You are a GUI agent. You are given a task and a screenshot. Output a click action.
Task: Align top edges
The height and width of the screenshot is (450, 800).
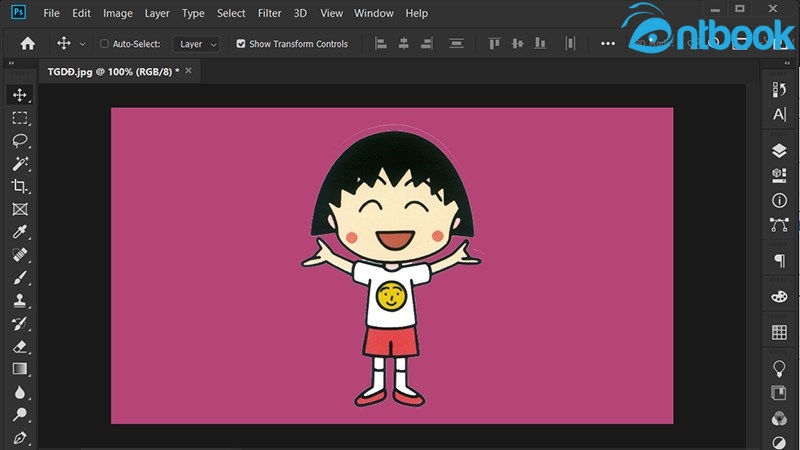494,44
